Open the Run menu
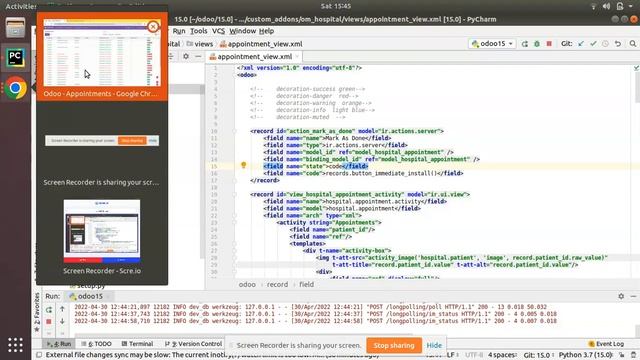This screenshot has width=640, height=360. coord(179,31)
